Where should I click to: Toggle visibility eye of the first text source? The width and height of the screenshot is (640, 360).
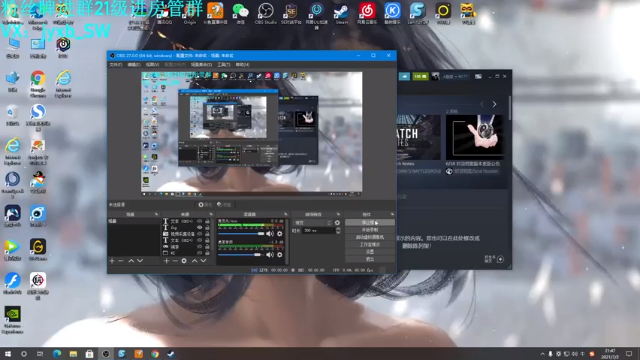pyautogui.click(x=200, y=221)
